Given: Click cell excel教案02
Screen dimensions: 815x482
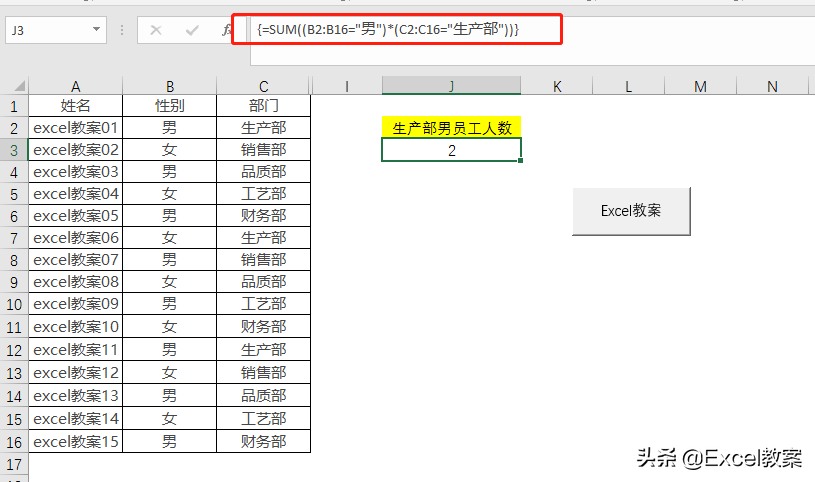Looking at the screenshot, I should (x=75, y=150).
